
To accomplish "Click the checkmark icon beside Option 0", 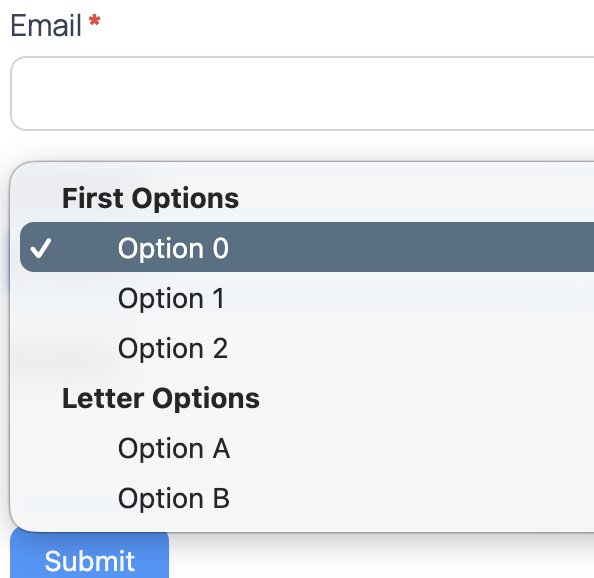I will [x=41, y=248].
